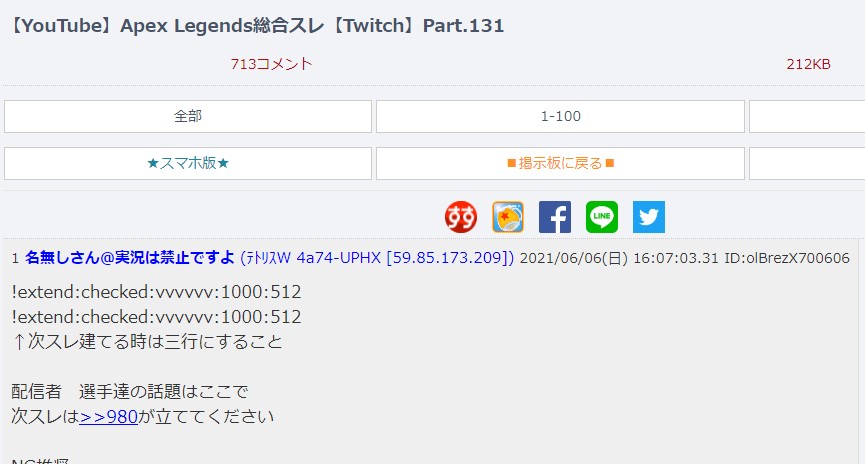Click the 713コメント count
This screenshot has width=865, height=464.
[271, 64]
